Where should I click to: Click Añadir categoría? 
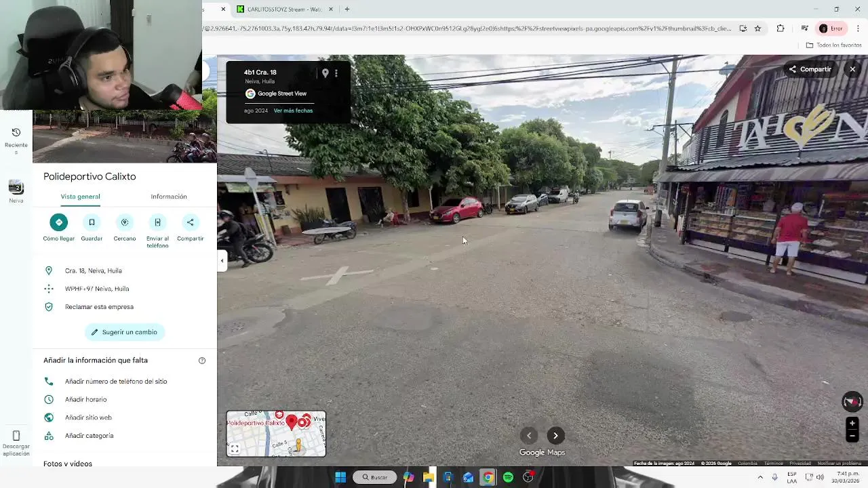click(89, 436)
